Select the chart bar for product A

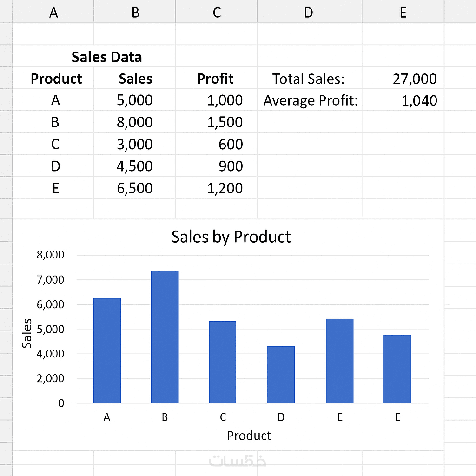[x=107, y=350]
